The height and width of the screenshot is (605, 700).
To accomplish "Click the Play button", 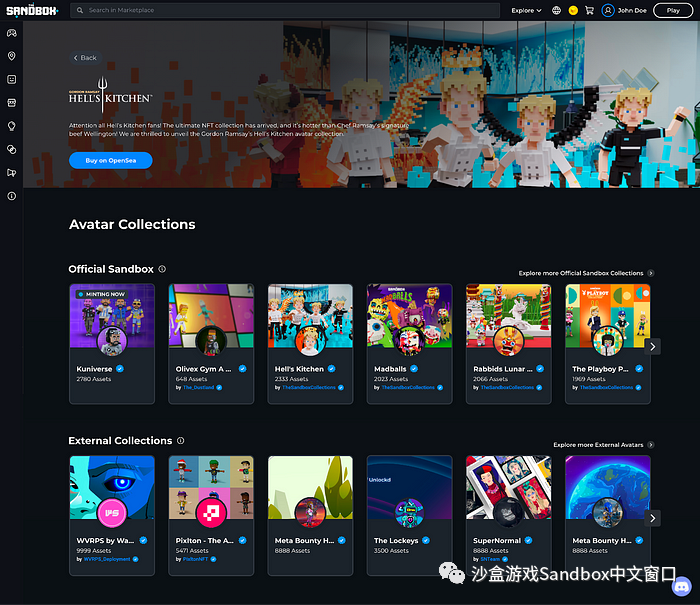I will tap(673, 10).
